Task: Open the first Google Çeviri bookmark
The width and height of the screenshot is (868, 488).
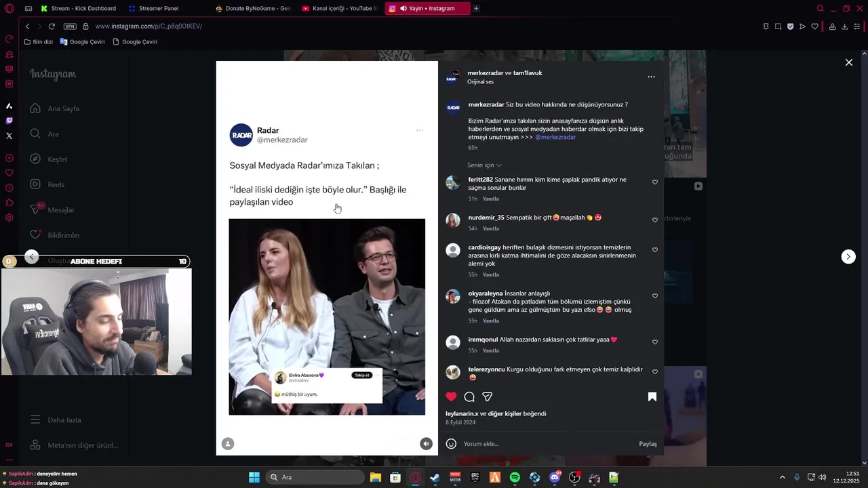Action: pyautogui.click(x=82, y=42)
